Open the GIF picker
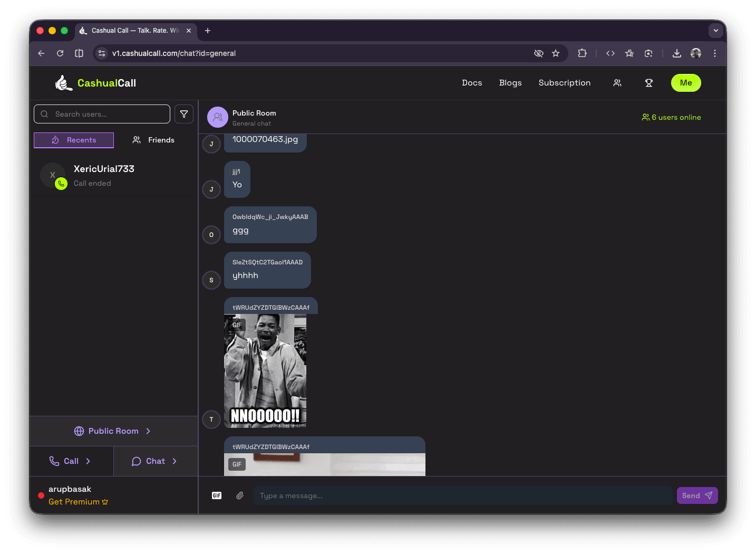This screenshot has height=553, width=756. [x=217, y=495]
